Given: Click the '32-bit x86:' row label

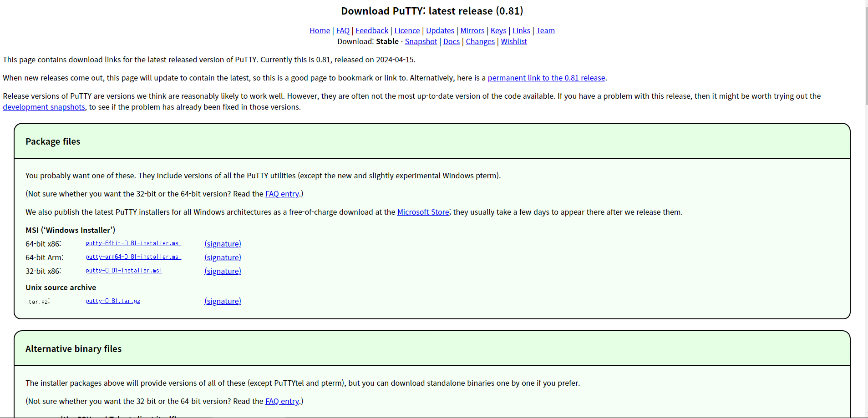Looking at the screenshot, I should [x=43, y=271].
